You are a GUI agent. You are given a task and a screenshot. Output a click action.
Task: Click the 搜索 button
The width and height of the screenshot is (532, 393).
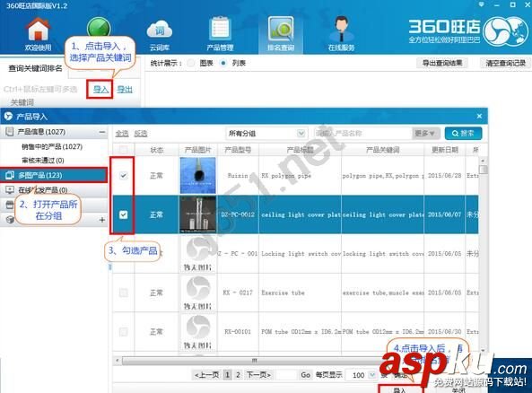[x=464, y=134]
